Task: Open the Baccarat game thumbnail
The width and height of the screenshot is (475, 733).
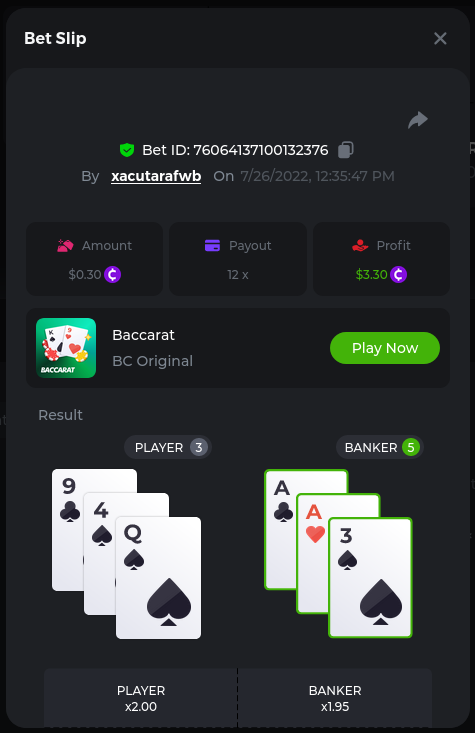Action: 66,348
